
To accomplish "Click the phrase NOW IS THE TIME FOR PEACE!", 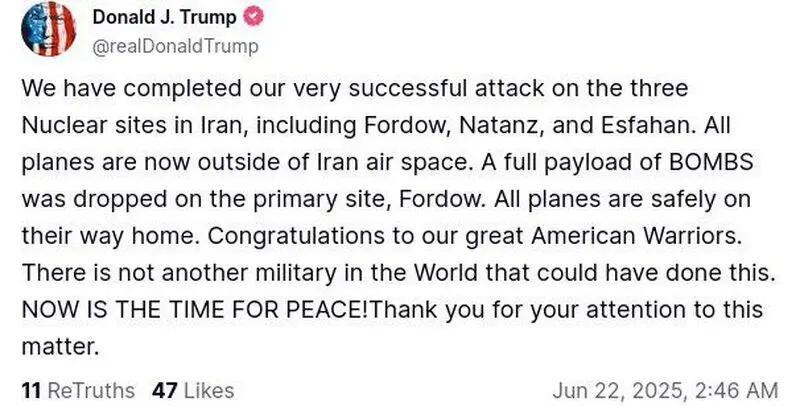I will [x=194, y=310].
